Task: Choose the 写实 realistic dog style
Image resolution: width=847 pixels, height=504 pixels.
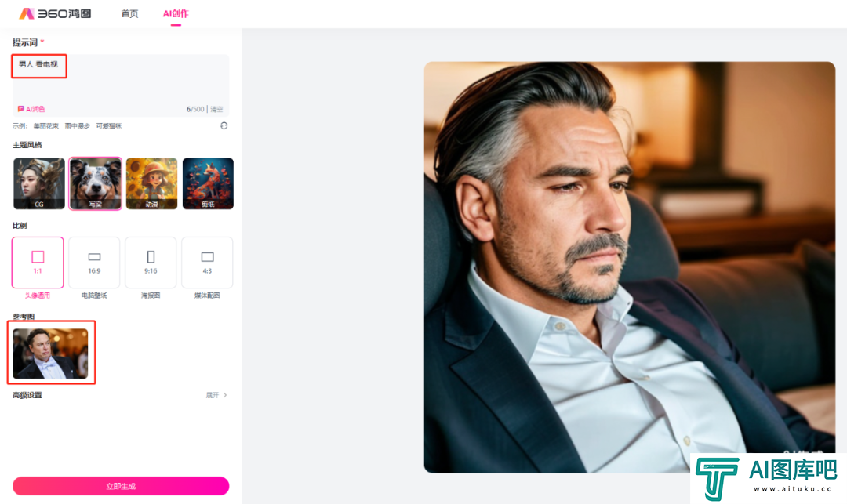Action: (96, 183)
